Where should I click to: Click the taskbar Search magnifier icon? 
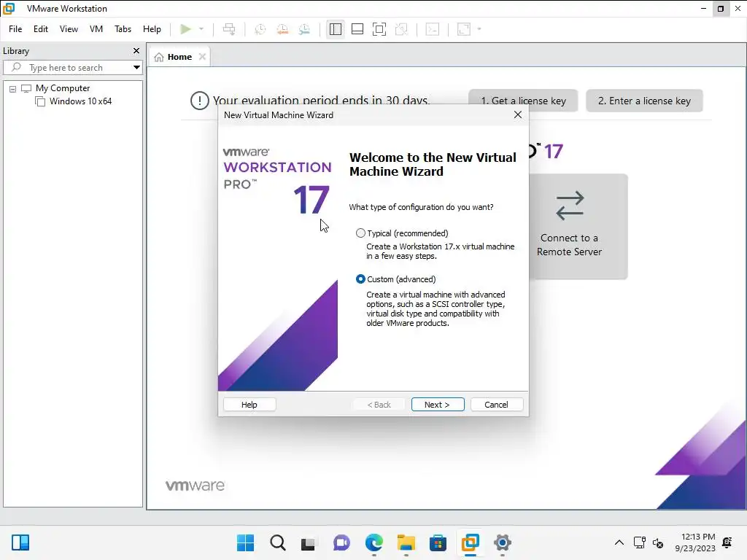[278, 542]
